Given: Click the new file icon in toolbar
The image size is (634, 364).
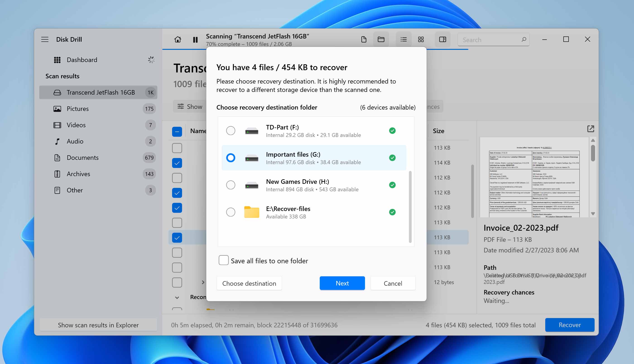Looking at the screenshot, I should coord(364,40).
